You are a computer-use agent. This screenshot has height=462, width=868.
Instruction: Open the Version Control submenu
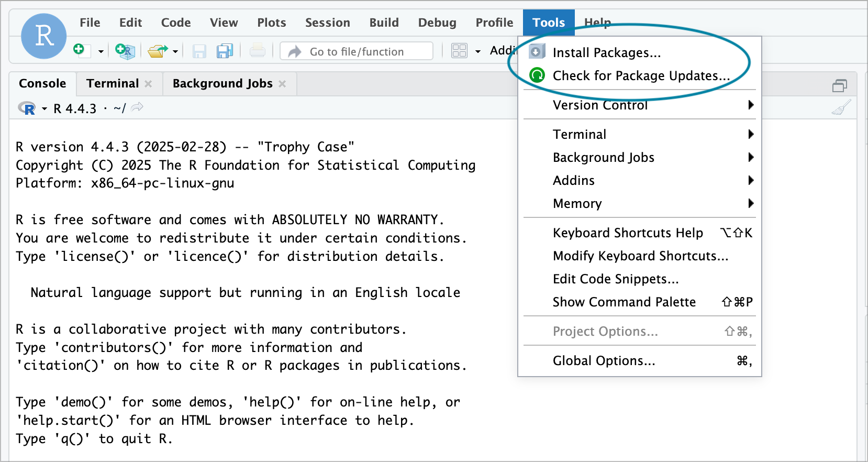[x=640, y=105]
